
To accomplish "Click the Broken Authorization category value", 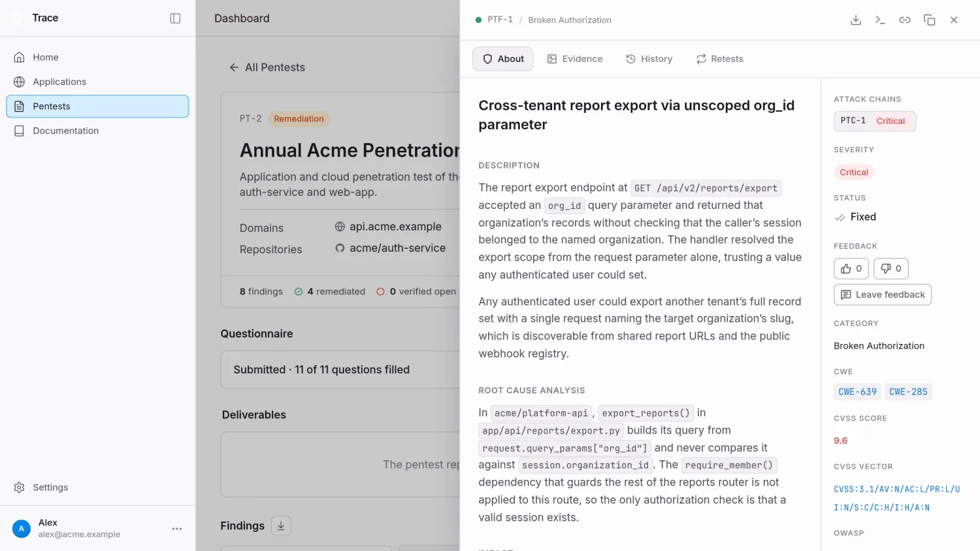I will coord(879,346).
